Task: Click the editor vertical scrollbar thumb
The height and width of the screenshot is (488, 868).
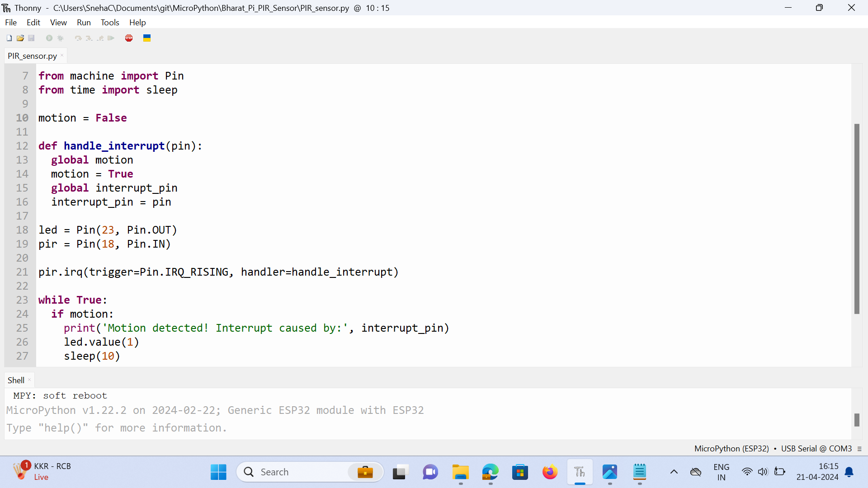Action: (857, 219)
